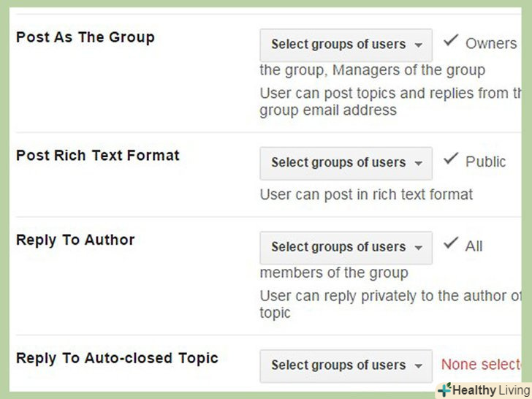Select the Reply To Auto-closed Topic heading

(x=117, y=358)
